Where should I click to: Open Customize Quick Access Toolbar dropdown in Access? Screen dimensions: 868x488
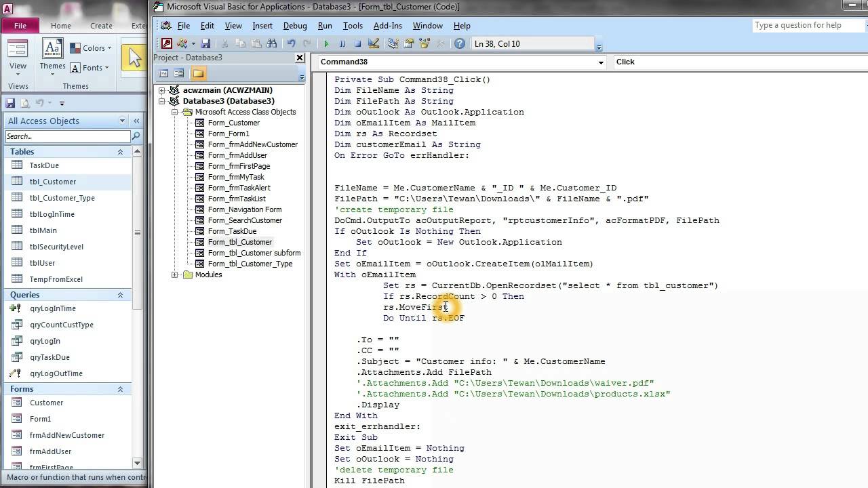point(62,104)
